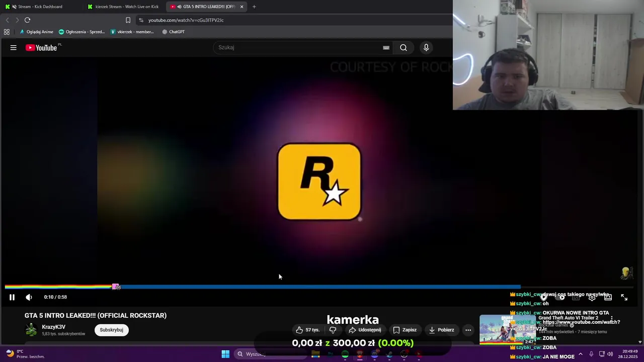The height and width of the screenshot is (362, 644).
Task: Click the Nyan cat scrubber handle
Action: (116, 287)
